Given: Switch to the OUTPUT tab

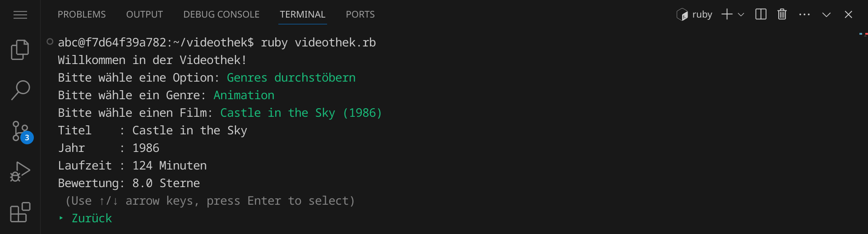Looking at the screenshot, I should coord(144,14).
